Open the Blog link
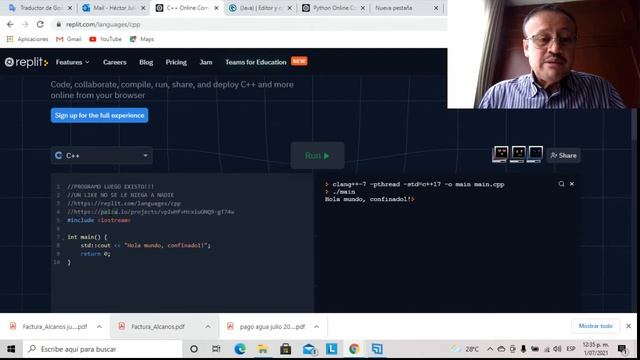 pos(146,62)
